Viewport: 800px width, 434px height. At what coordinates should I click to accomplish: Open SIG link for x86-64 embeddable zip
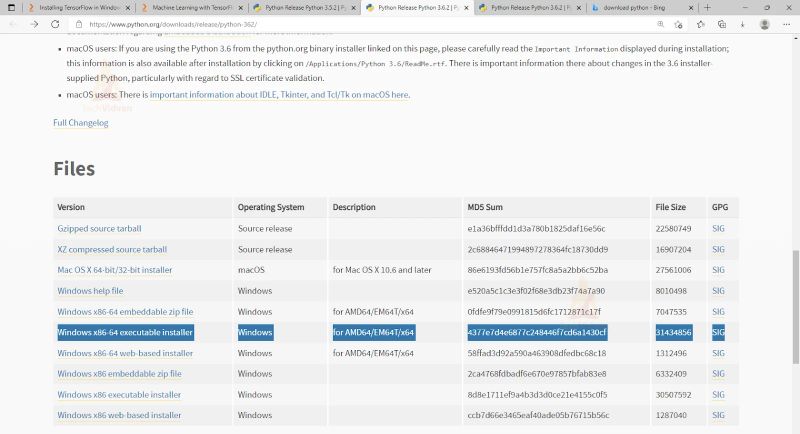[x=718, y=312]
